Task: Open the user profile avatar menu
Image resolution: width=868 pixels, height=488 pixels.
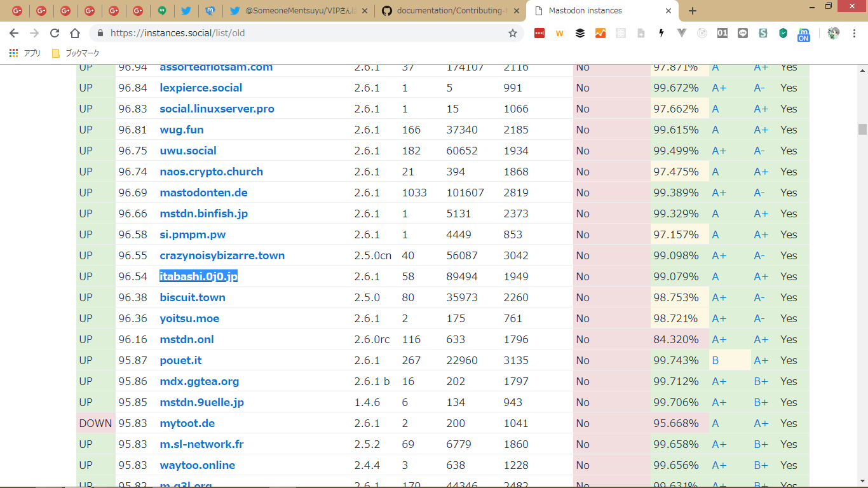Action: pos(834,33)
